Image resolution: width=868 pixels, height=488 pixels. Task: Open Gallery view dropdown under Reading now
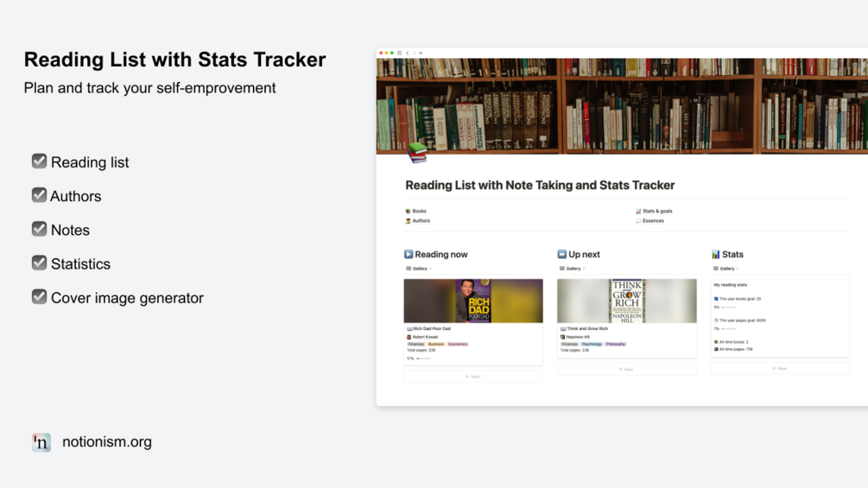pos(420,269)
